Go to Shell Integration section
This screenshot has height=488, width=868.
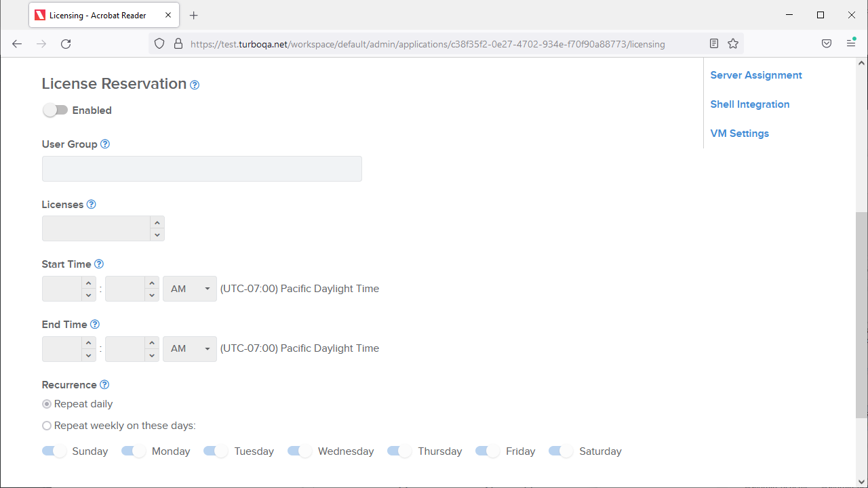click(750, 104)
